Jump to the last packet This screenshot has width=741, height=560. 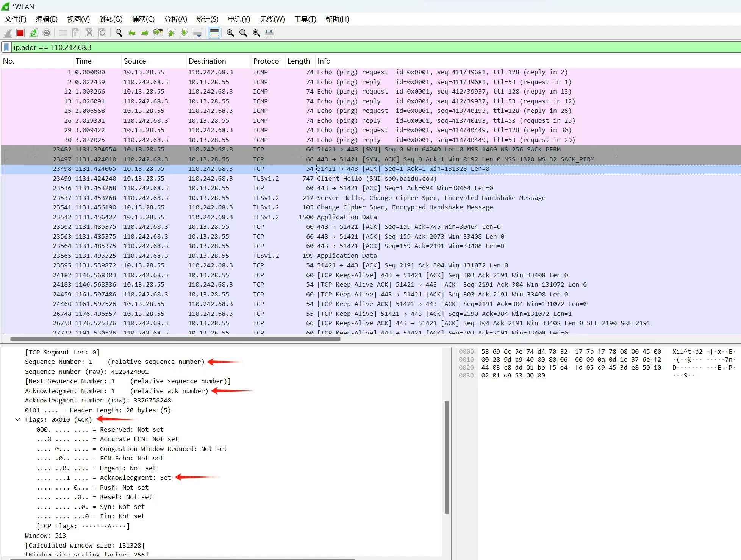tap(184, 33)
